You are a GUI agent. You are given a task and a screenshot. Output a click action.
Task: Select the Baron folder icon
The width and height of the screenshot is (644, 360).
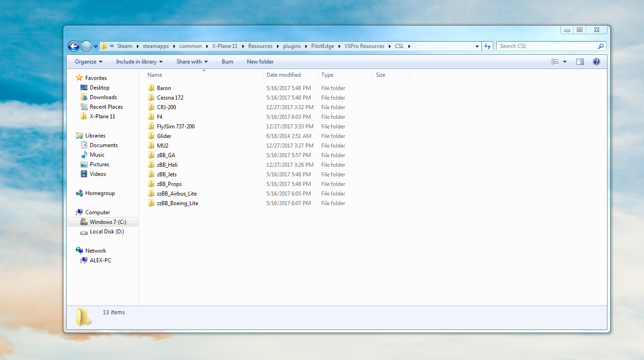coord(152,88)
